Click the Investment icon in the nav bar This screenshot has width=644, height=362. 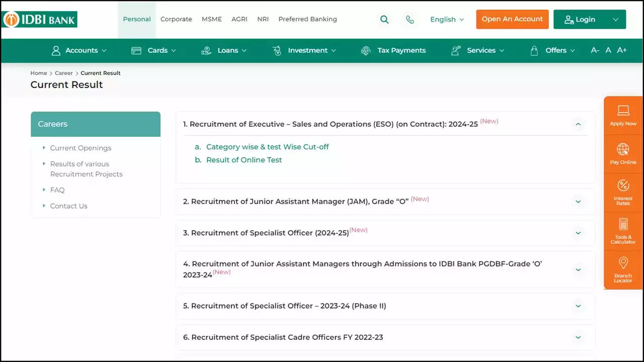click(277, 50)
